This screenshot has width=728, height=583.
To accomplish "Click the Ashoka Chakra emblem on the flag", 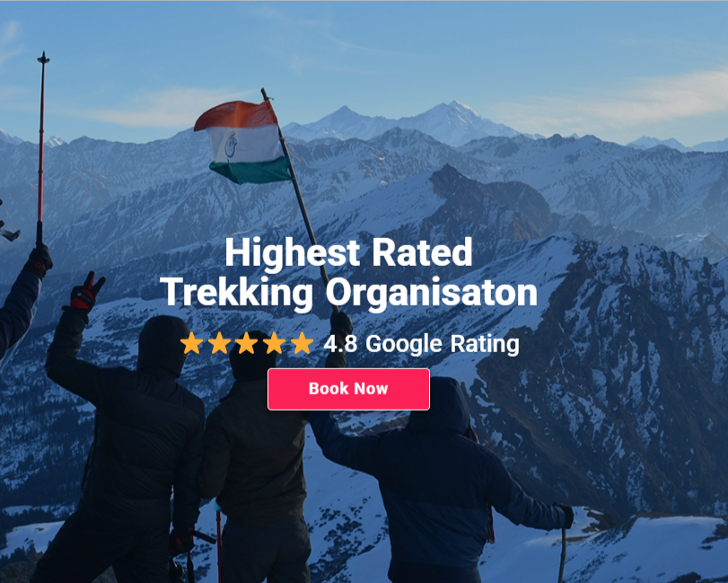I will 231,145.
